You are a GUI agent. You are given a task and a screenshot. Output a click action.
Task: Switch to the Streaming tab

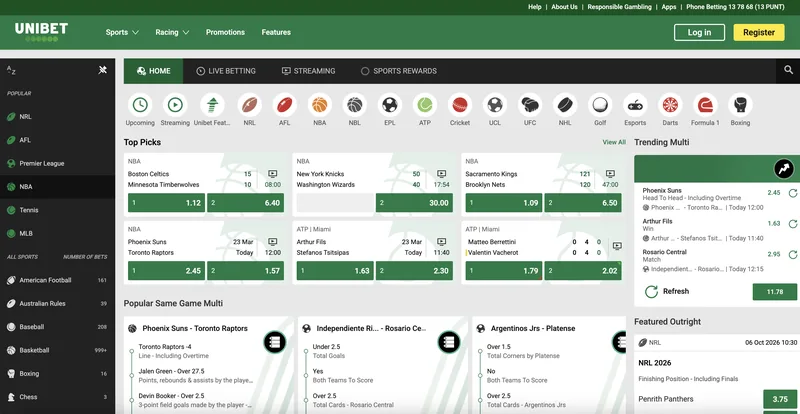309,71
